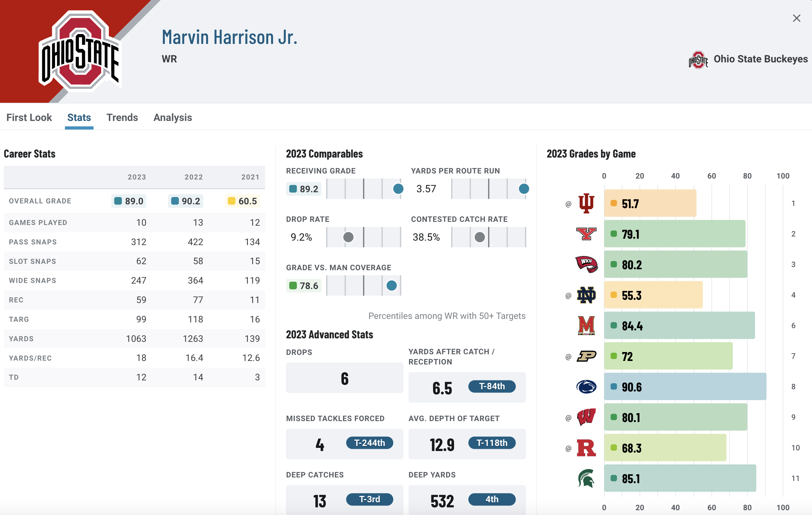
Task: Click the 2023 overall grade 89.0 badge
Action: [x=129, y=201]
